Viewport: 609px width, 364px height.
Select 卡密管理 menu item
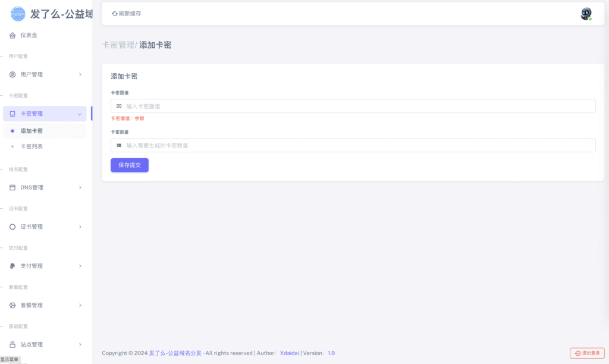pos(45,114)
